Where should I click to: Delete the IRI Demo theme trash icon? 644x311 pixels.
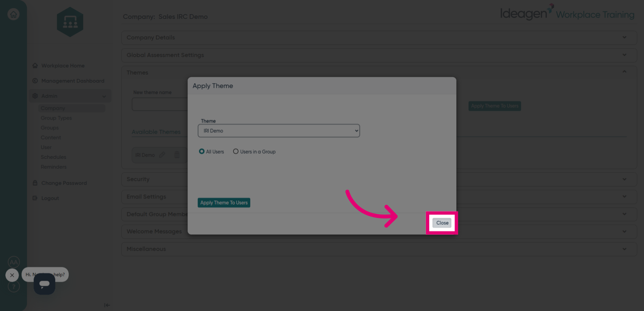(x=177, y=155)
